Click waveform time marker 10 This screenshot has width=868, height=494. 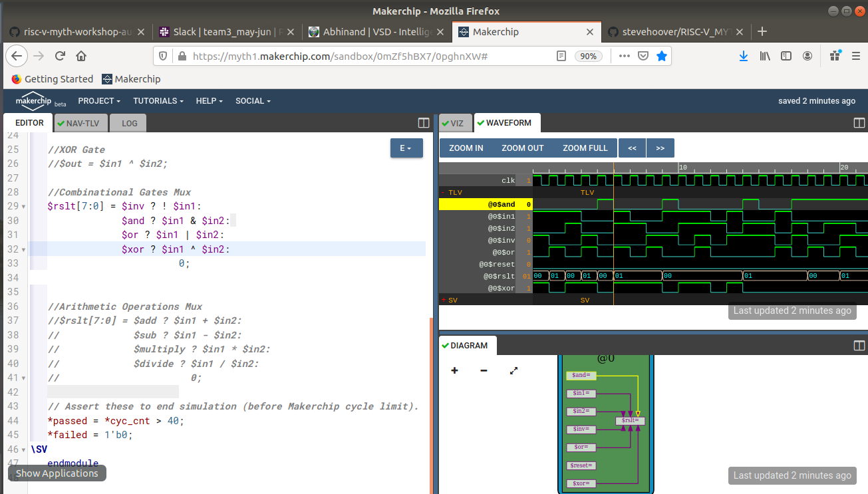coord(682,167)
